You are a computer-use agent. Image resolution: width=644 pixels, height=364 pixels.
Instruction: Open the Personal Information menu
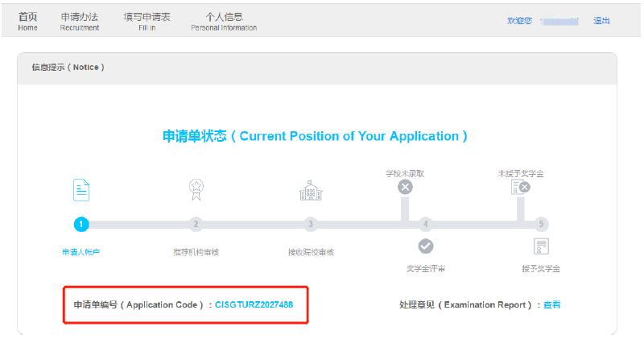(x=224, y=21)
